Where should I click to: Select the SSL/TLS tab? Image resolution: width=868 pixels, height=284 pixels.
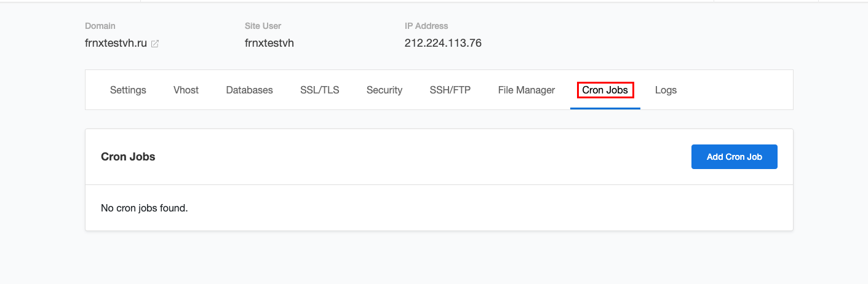click(319, 90)
